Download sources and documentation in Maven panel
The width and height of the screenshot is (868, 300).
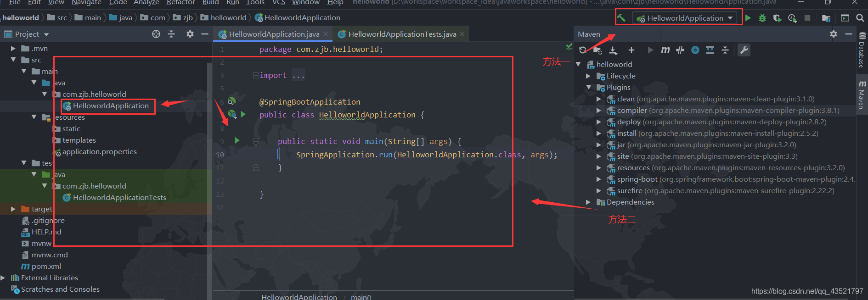[613, 50]
